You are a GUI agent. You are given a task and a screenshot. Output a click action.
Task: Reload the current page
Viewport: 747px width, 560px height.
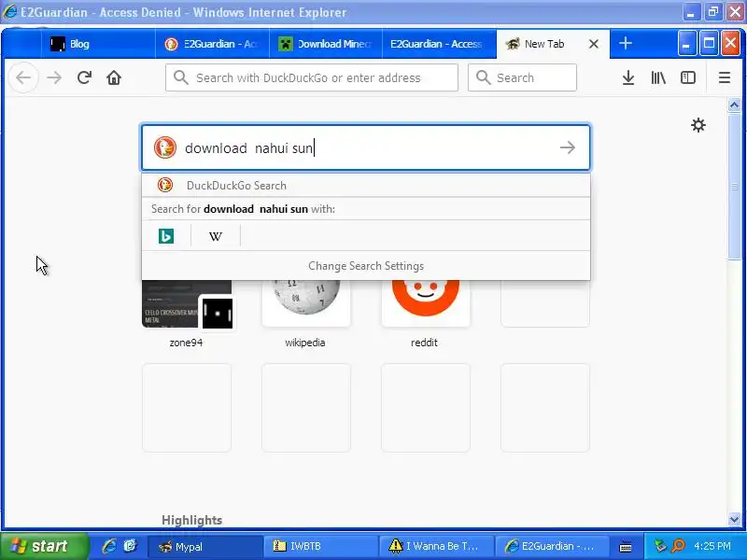(84, 77)
